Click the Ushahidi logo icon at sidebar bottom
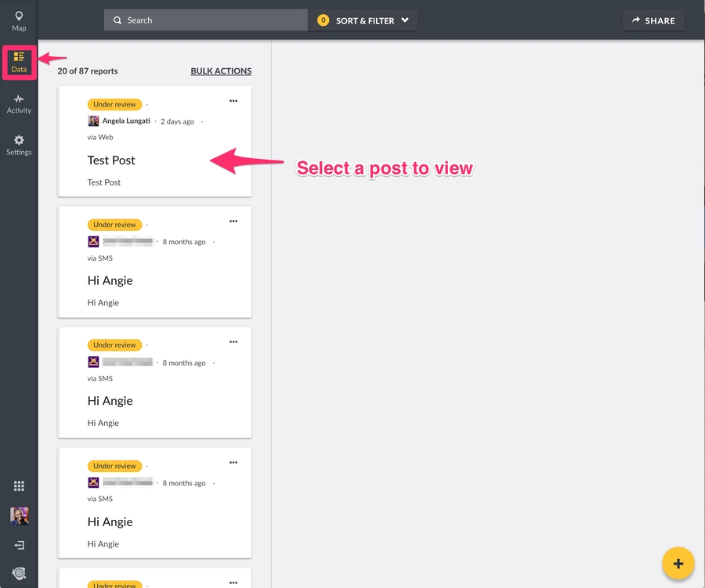Image resolution: width=705 pixels, height=588 pixels. [19, 573]
